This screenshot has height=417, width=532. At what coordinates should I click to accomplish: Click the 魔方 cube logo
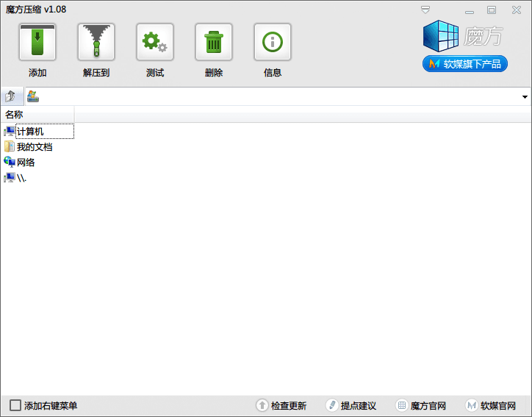click(x=441, y=36)
